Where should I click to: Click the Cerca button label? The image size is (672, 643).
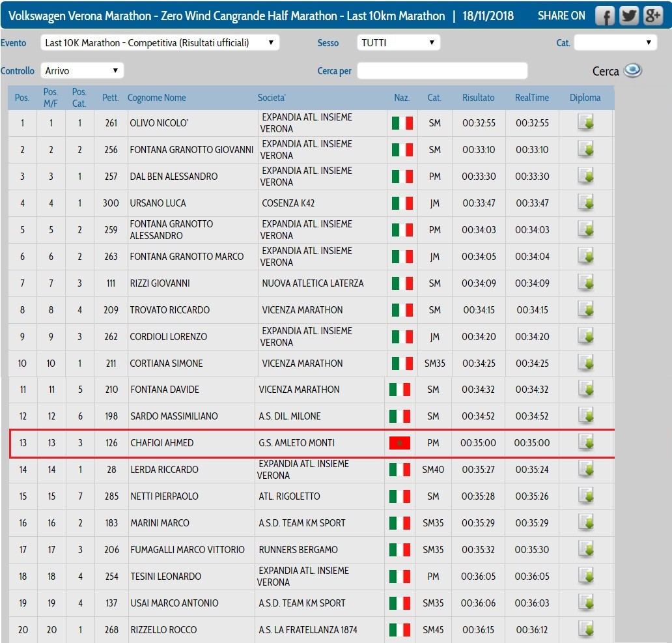(x=606, y=71)
